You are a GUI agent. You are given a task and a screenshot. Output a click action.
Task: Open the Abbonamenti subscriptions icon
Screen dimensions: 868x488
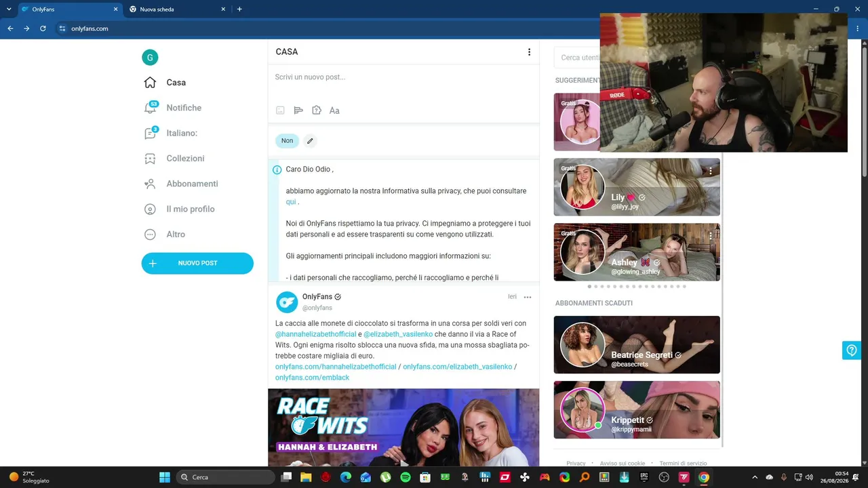(150, 184)
